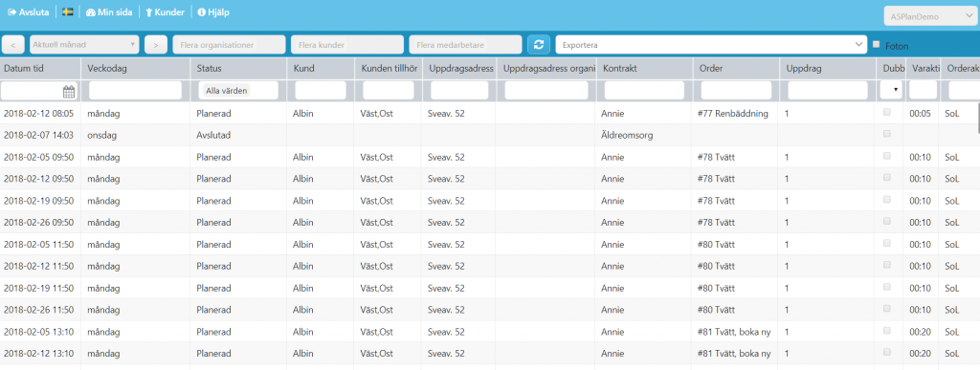The image size is (980, 370).
Task: Sort by Order column header
Action: (x=736, y=69)
